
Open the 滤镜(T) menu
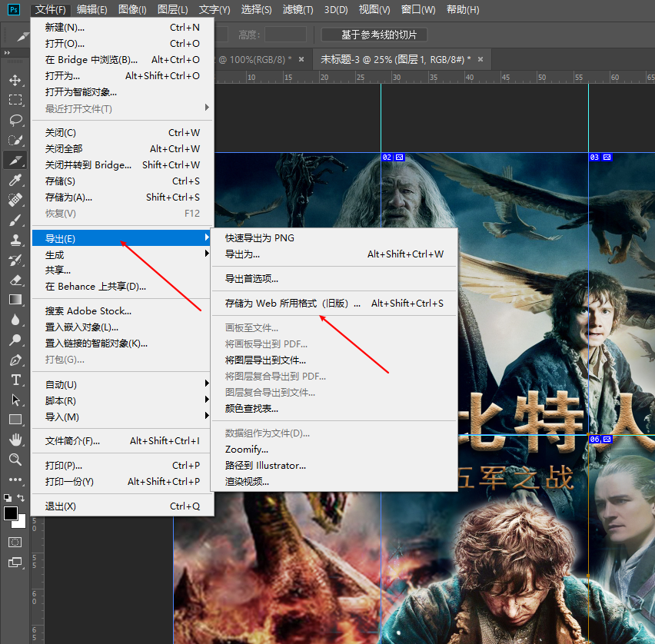(298, 9)
